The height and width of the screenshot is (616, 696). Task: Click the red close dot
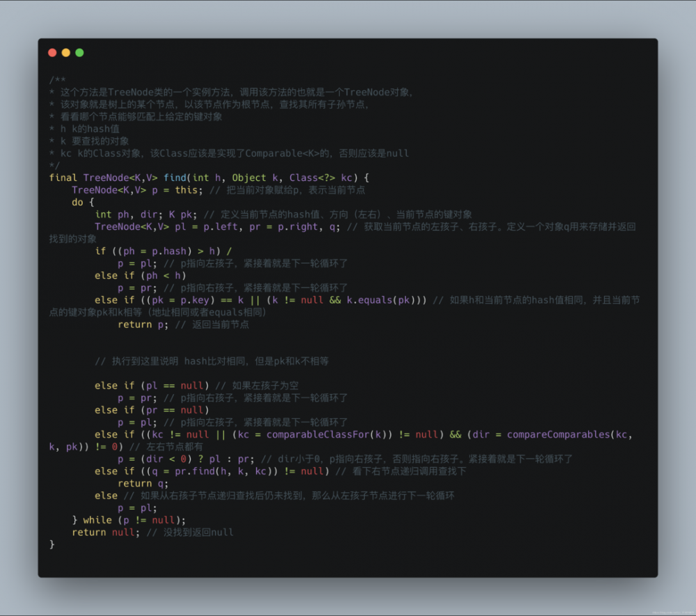pyautogui.click(x=52, y=53)
